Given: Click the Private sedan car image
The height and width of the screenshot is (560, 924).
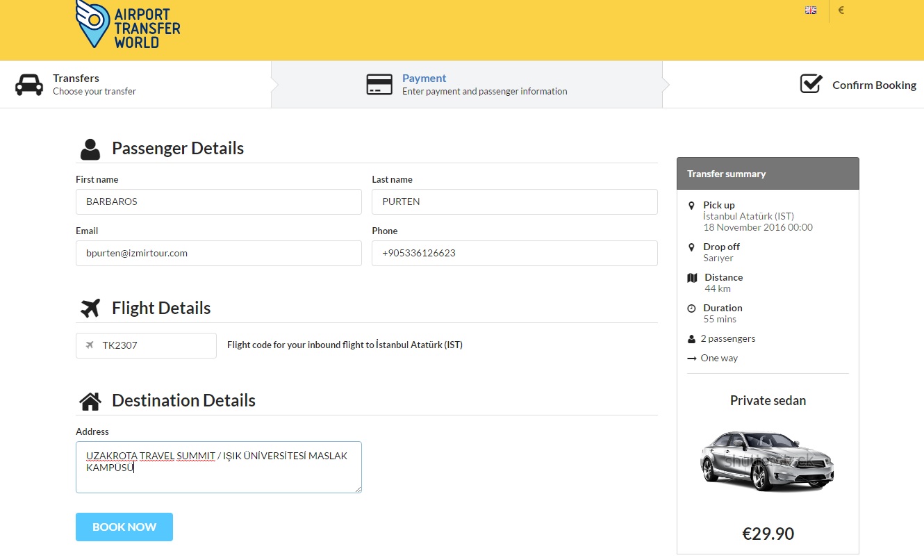Looking at the screenshot, I should click(767, 460).
